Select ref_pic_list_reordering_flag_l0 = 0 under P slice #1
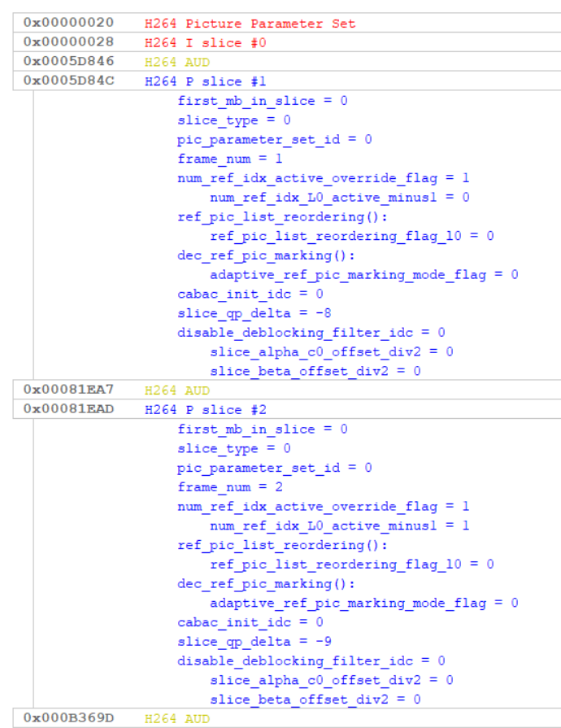Image resolution: width=561 pixels, height=728 pixels. pos(352,236)
